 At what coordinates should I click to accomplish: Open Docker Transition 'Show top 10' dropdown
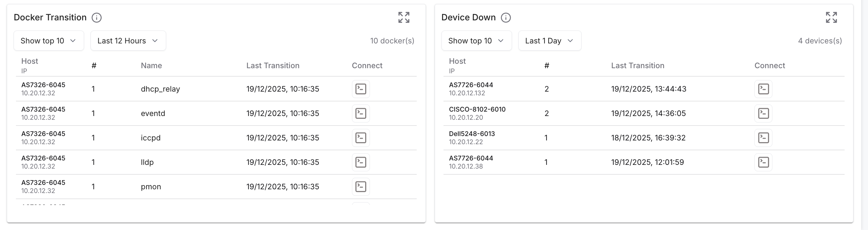48,41
